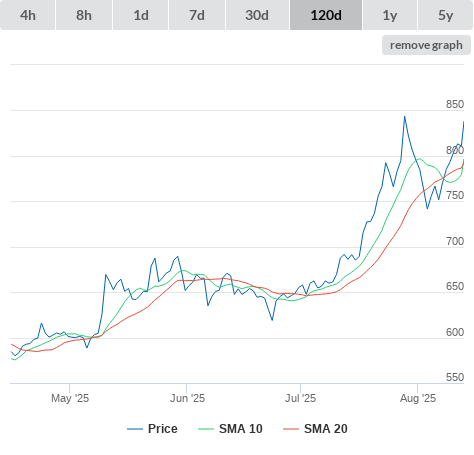Choose the 1d time range tab

pyautogui.click(x=141, y=15)
